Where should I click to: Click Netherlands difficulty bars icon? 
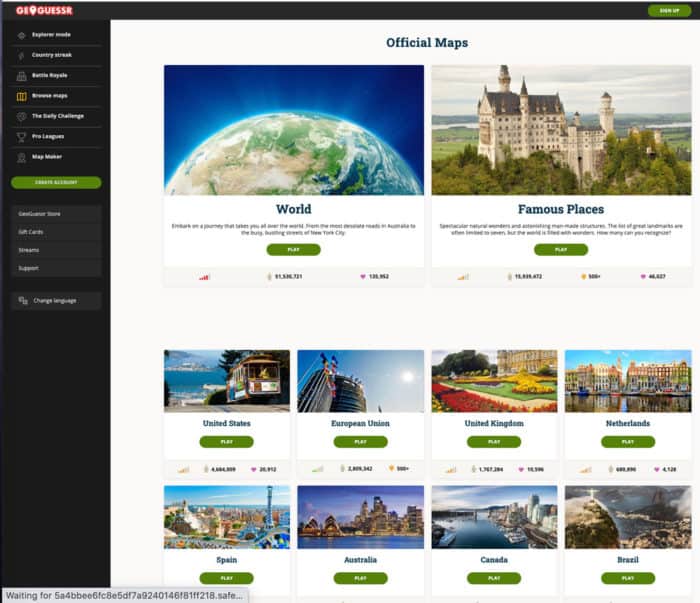[x=585, y=470]
